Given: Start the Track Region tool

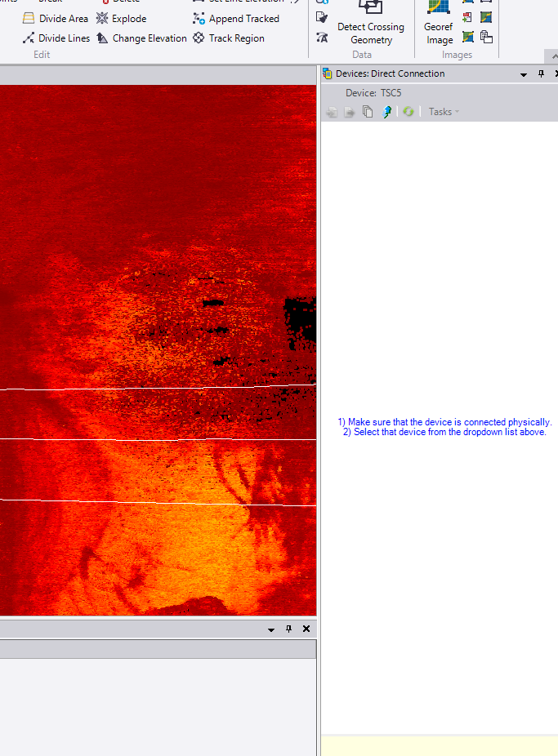Looking at the screenshot, I should coord(228,38).
